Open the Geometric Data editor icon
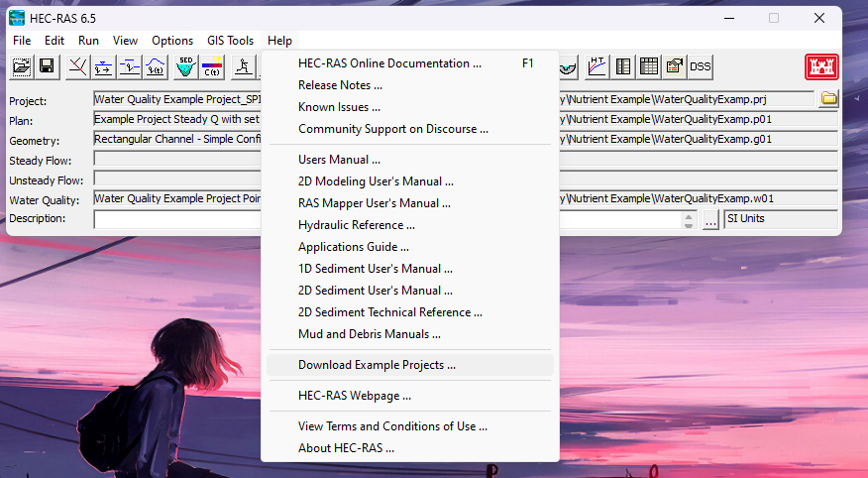Image resolution: width=868 pixels, height=478 pixels. 77,67
